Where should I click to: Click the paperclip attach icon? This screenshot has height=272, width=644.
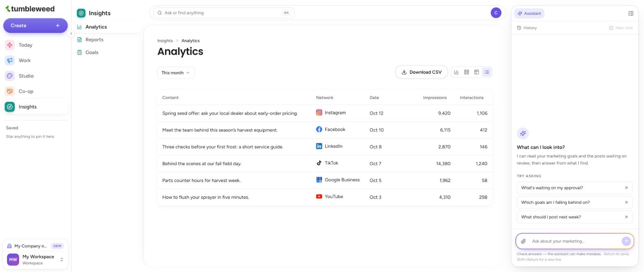click(523, 242)
